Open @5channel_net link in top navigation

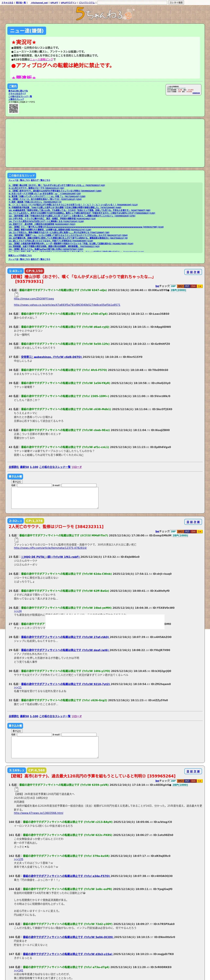click(39, 3)
